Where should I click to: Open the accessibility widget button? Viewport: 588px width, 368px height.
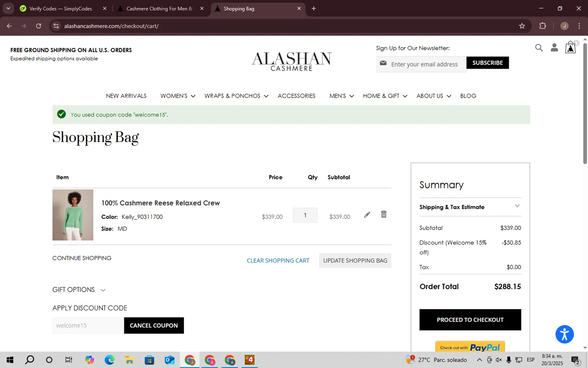coord(564,335)
